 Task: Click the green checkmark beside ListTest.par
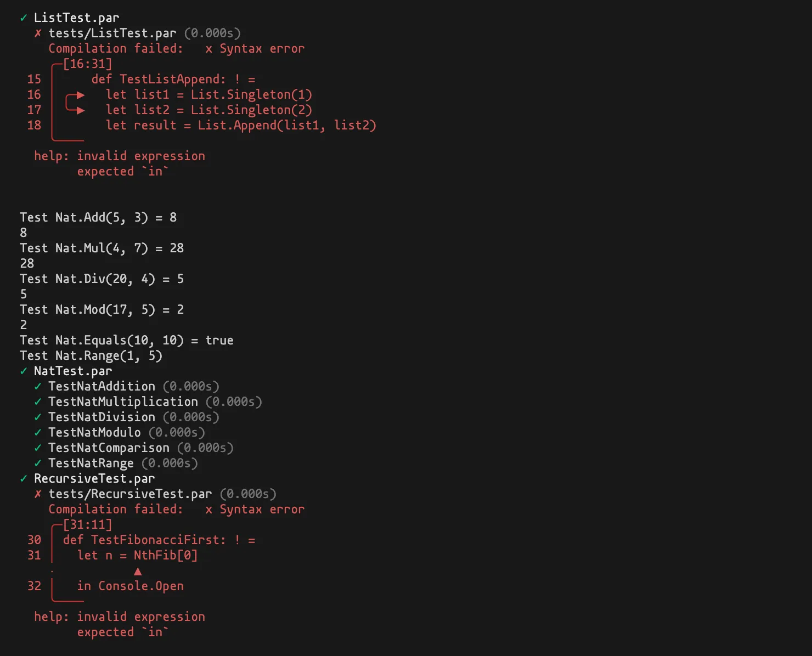pyautogui.click(x=24, y=18)
